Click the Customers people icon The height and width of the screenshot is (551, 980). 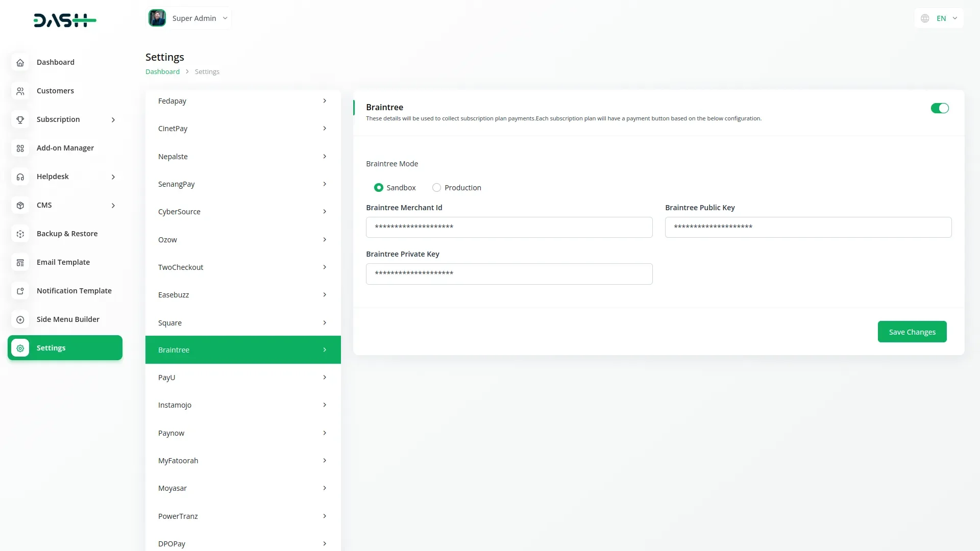point(20,91)
